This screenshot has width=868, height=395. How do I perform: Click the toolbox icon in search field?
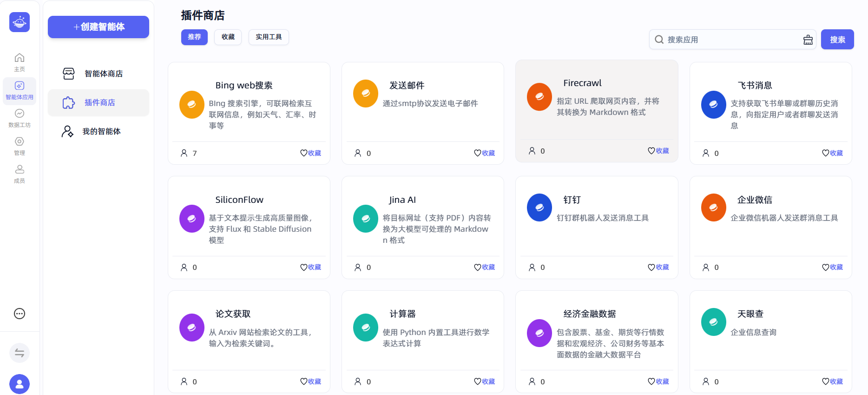point(808,40)
